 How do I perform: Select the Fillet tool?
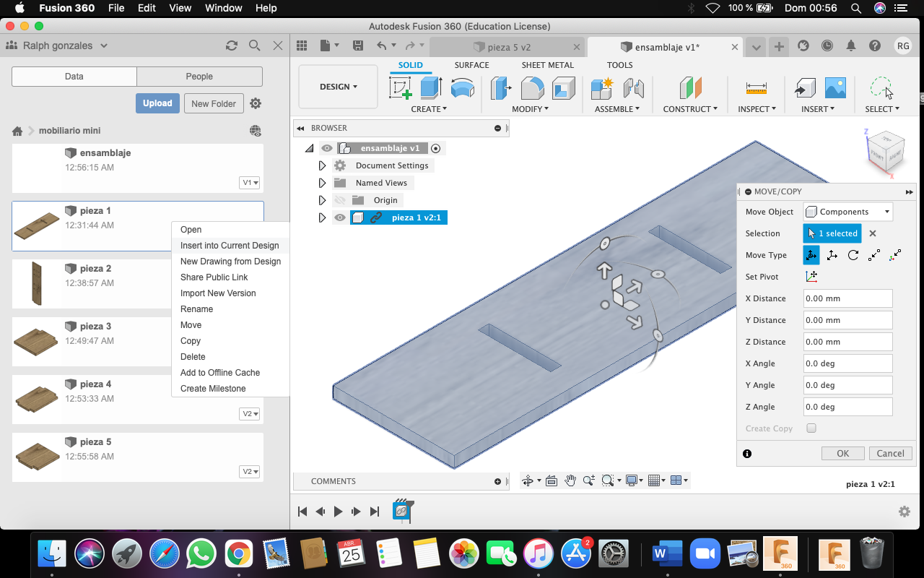pos(532,88)
